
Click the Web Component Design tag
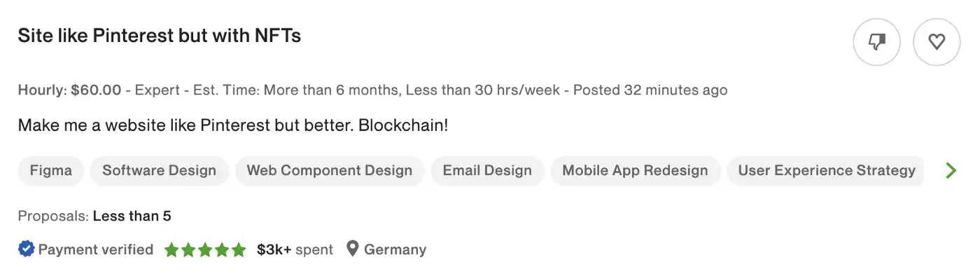click(330, 171)
